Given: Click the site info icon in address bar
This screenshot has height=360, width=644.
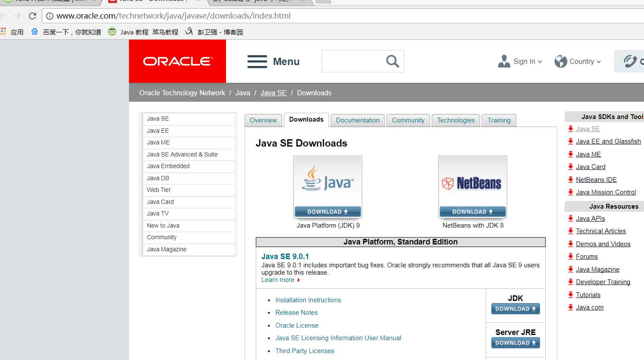Looking at the screenshot, I should 50,16.
